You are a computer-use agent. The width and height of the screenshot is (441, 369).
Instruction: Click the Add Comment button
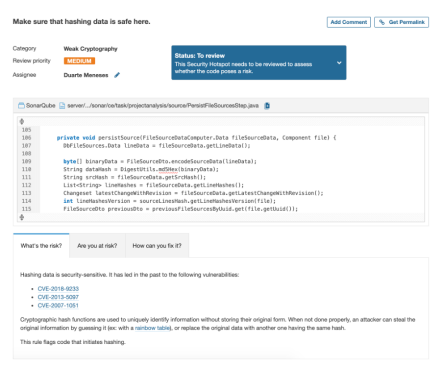tap(349, 22)
